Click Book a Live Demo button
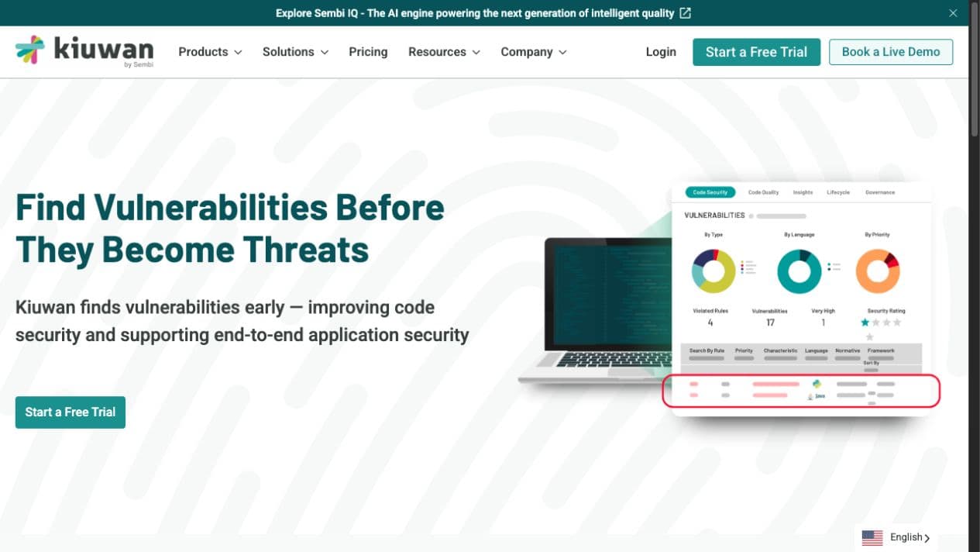980x552 pixels. point(891,52)
